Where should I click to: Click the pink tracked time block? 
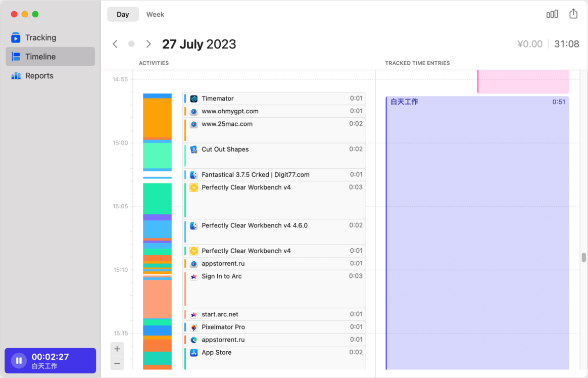(523, 82)
